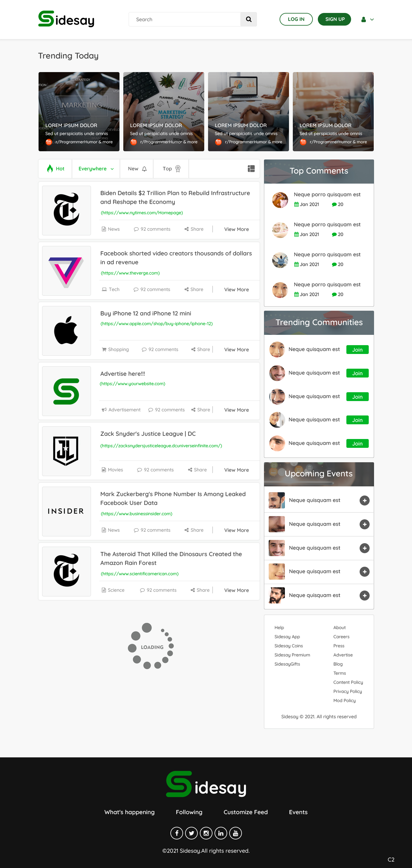The width and height of the screenshot is (412, 868).
Task: Focus the Search input field
Action: tap(185, 19)
